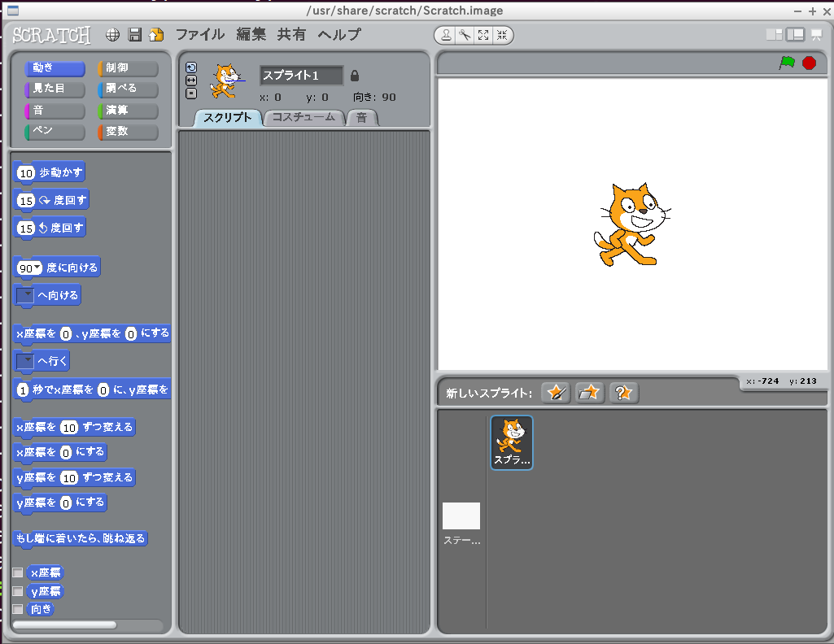Switch to the スクリプト tab

(x=228, y=117)
